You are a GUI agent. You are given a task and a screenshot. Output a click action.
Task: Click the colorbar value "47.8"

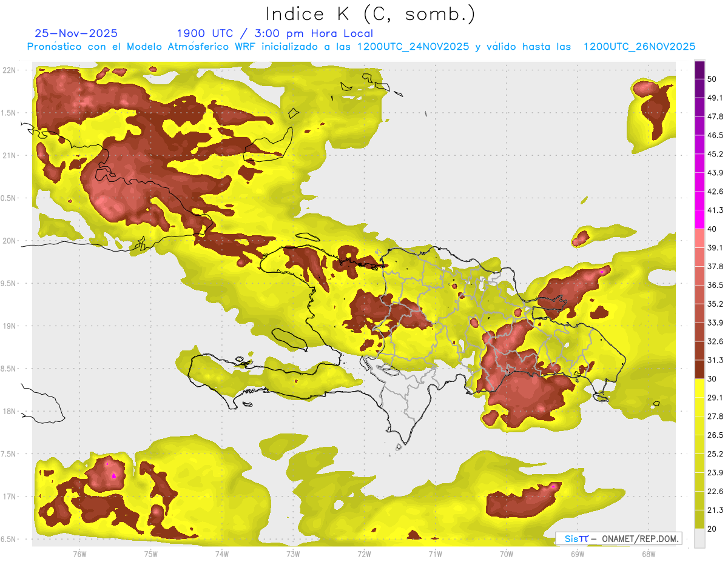(715, 116)
